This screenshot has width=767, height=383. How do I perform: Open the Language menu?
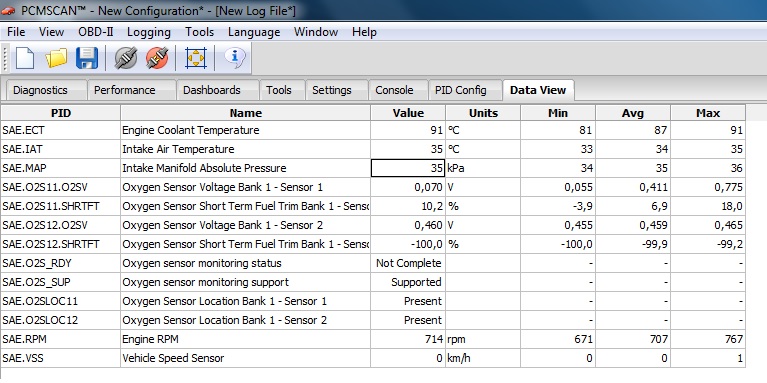pyautogui.click(x=254, y=32)
